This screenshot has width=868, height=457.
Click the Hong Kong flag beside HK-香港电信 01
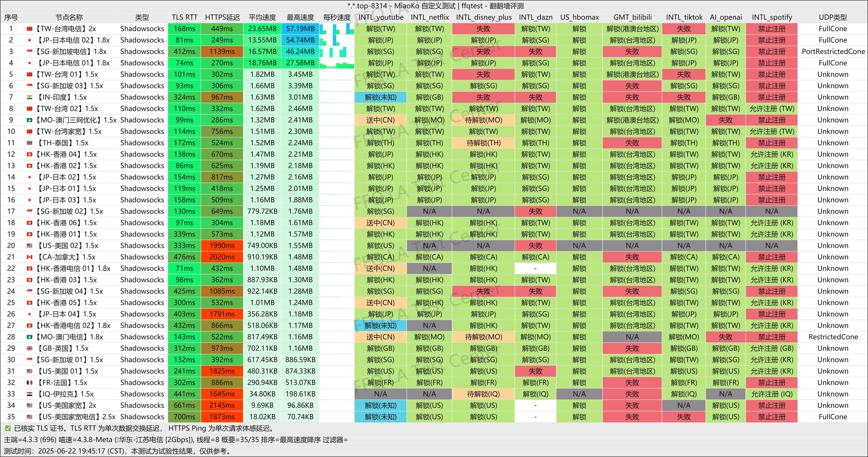[x=29, y=269]
